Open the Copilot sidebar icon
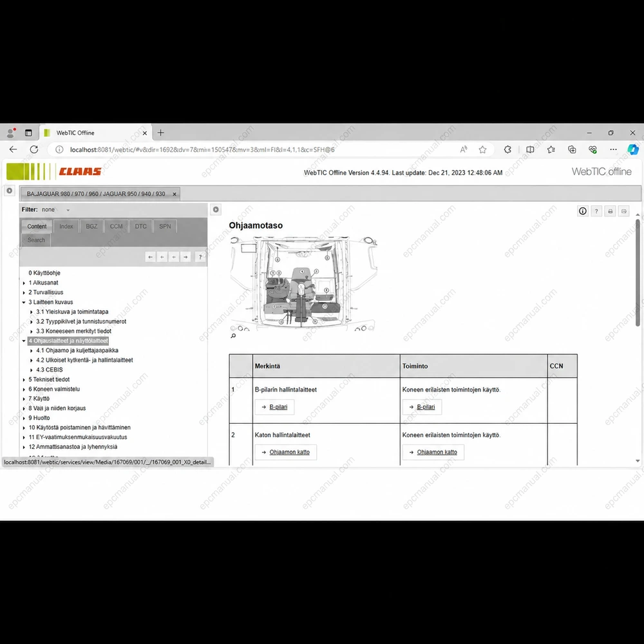This screenshot has width=644, height=644. [633, 149]
